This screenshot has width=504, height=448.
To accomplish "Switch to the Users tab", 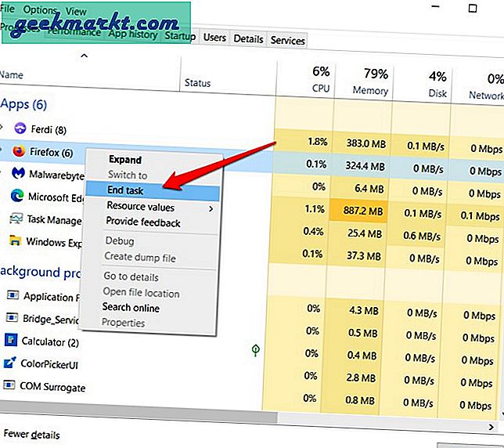I will point(214,38).
